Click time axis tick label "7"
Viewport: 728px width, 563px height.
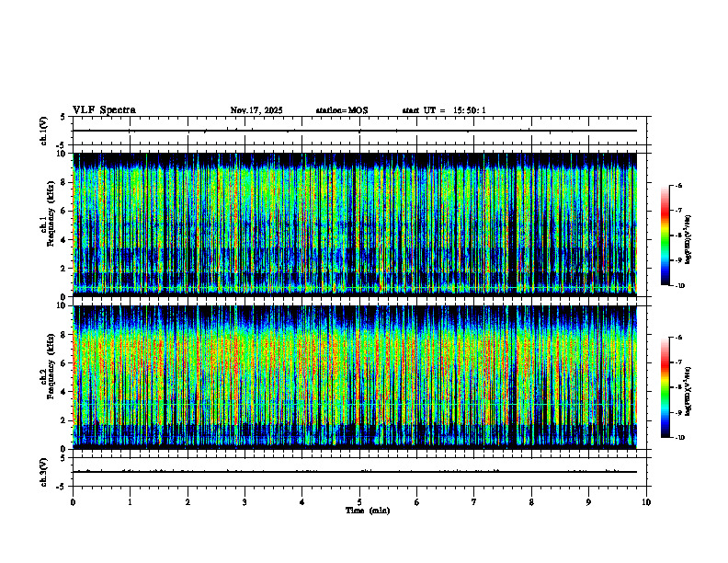click(474, 502)
